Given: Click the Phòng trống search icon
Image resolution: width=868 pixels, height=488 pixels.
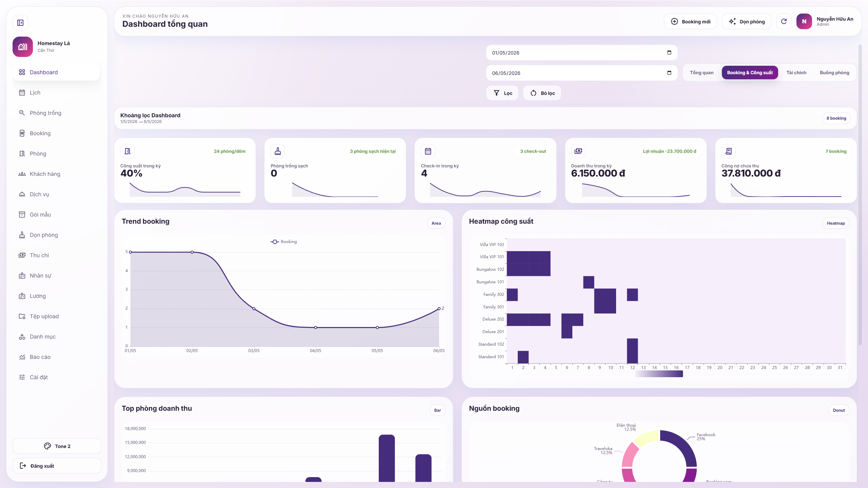Looking at the screenshot, I should coord(22,113).
